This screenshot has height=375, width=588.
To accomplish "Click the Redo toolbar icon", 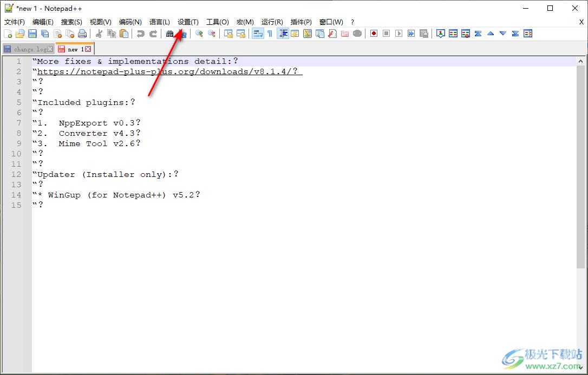I will [153, 34].
